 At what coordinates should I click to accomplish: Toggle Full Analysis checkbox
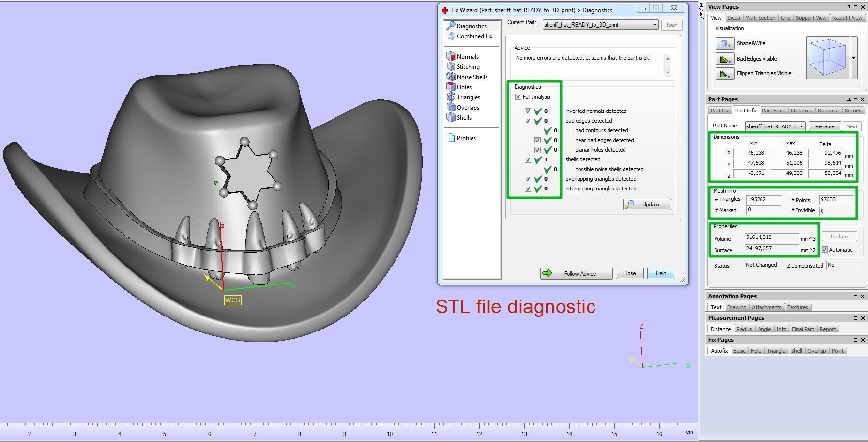518,97
